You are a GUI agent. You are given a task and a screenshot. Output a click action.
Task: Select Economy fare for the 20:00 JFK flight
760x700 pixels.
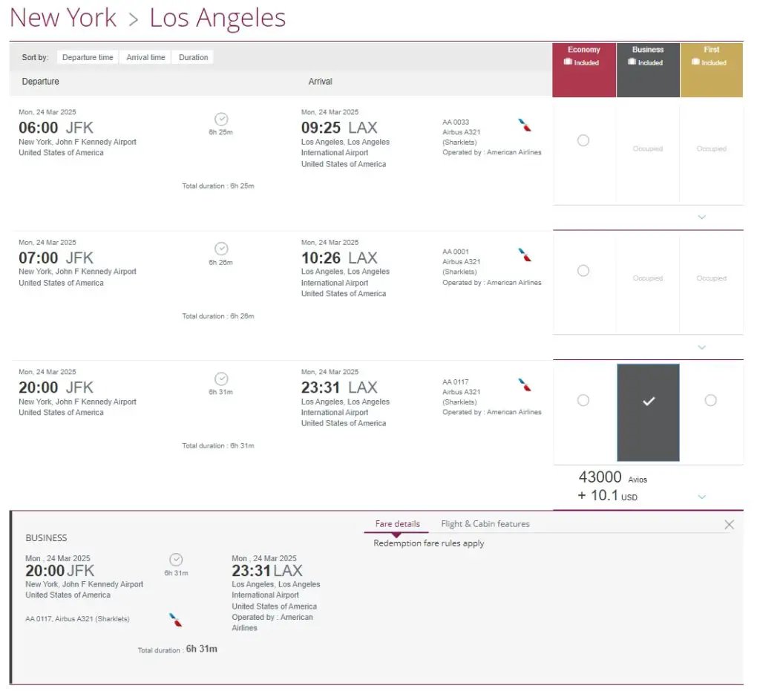583,401
